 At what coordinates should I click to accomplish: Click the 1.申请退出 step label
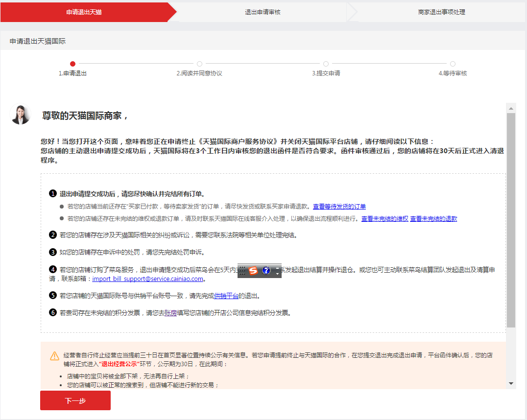coord(72,73)
